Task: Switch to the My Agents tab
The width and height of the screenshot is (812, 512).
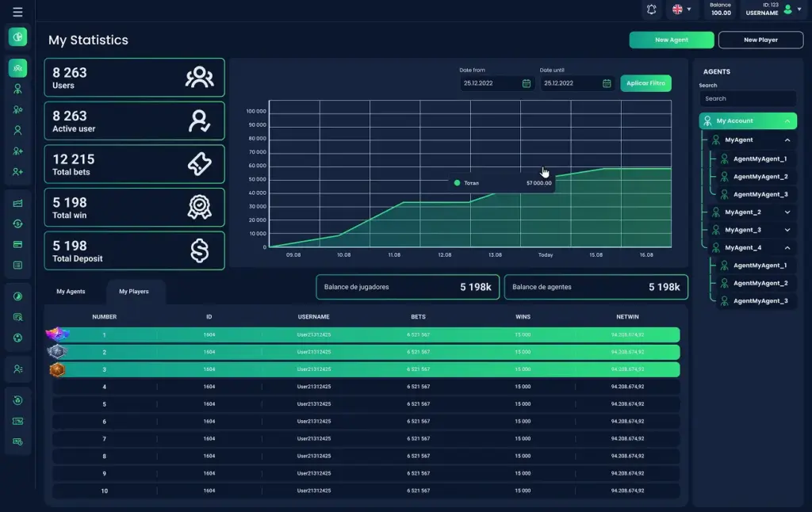Action: pos(71,292)
